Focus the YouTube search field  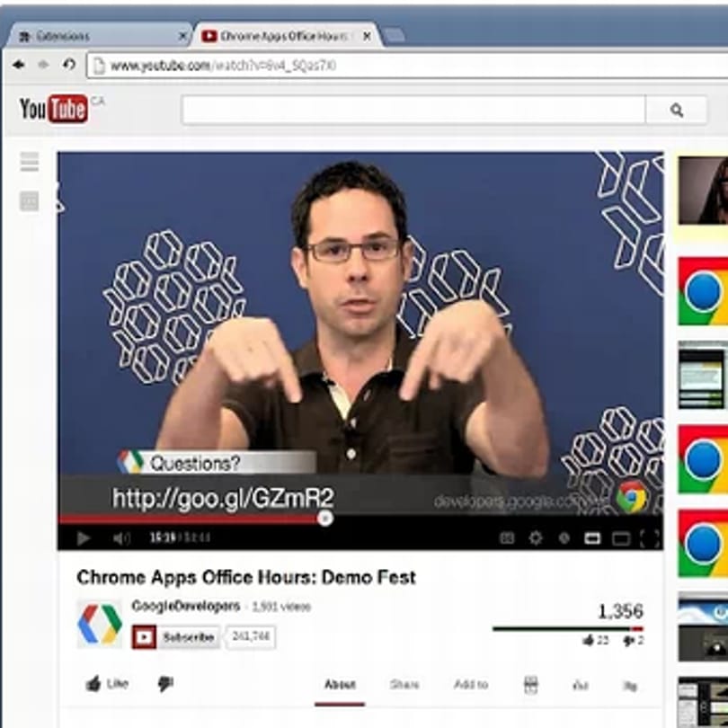(x=413, y=110)
